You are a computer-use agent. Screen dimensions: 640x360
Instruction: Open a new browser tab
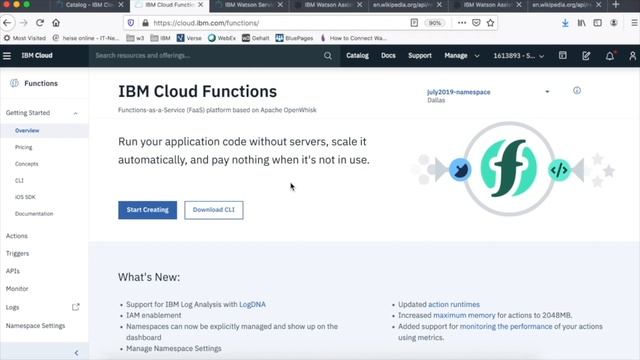click(616, 4)
